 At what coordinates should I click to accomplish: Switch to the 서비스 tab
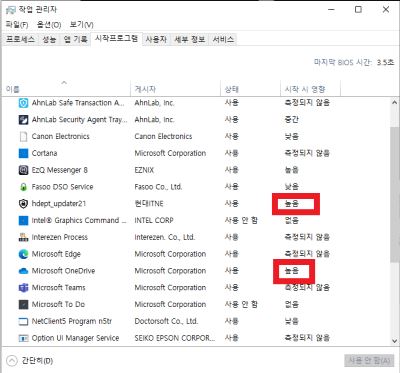pyautogui.click(x=223, y=39)
